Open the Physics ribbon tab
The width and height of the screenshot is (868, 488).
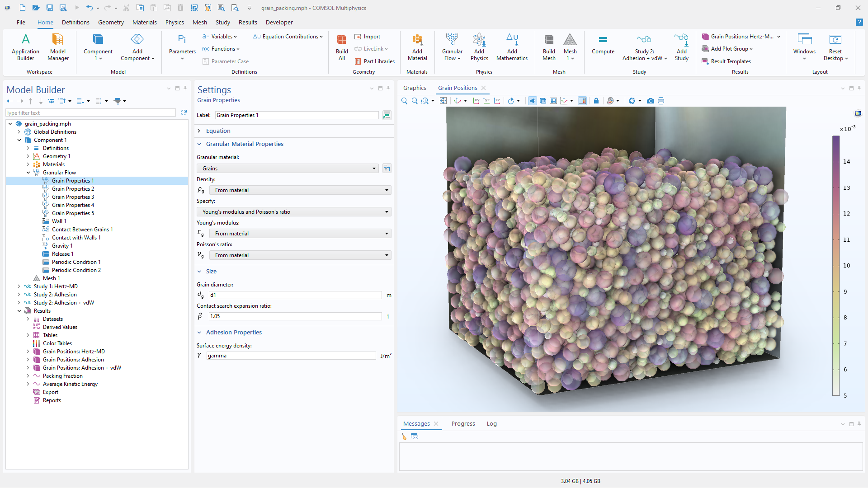[x=175, y=22]
